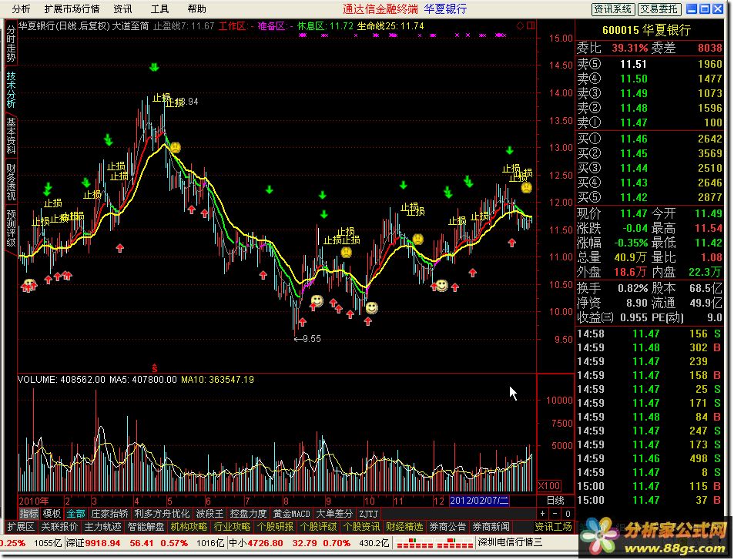This screenshot has height=560, width=734.
Task: Click the smiley face near the 9.55 low
Action: pos(317,300)
